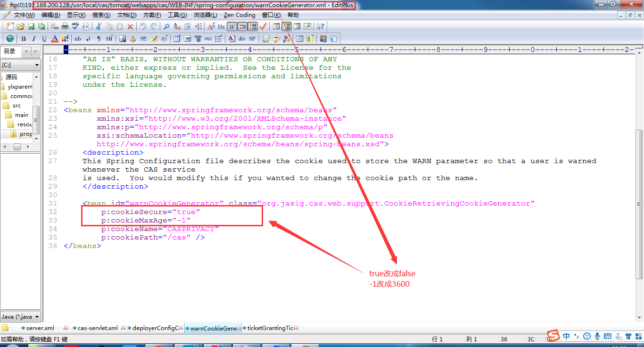This screenshot has width=644, height=347.
Task: Open the 搜索(S) menu
Action: [101, 15]
